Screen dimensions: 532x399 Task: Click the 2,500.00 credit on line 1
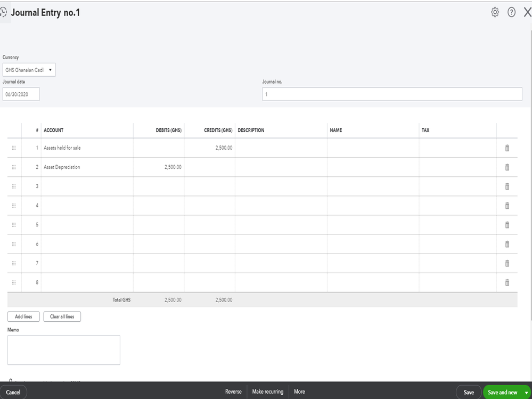tap(210, 148)
